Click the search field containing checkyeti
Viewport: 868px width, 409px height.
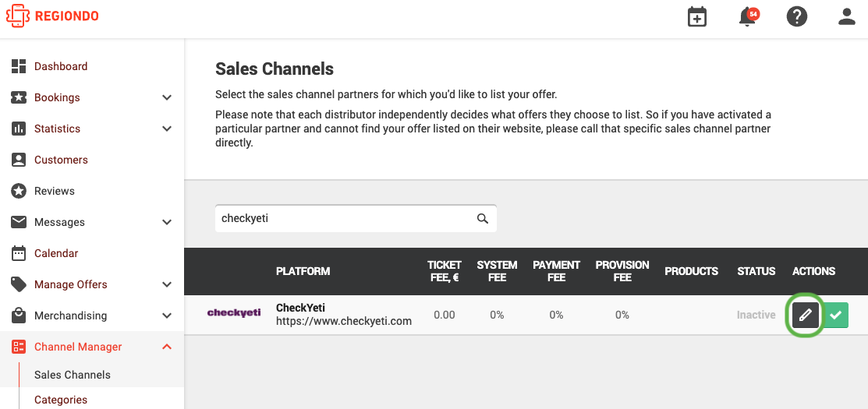356,218
